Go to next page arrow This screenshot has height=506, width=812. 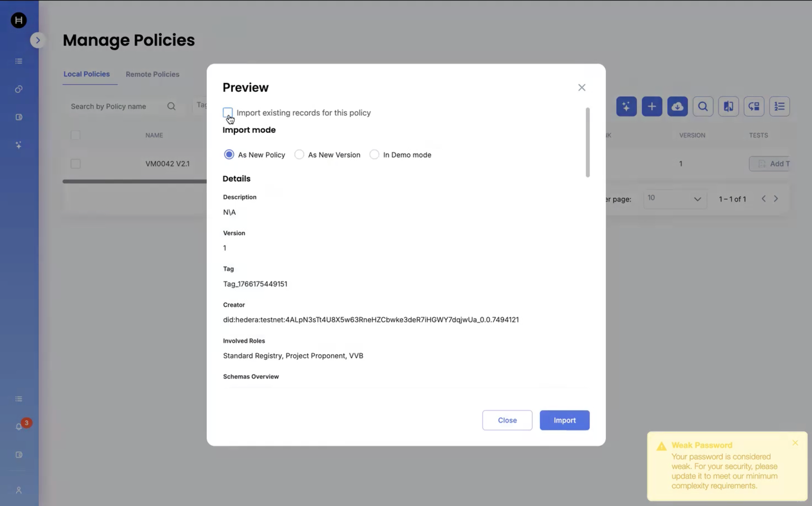coord(776,199)
